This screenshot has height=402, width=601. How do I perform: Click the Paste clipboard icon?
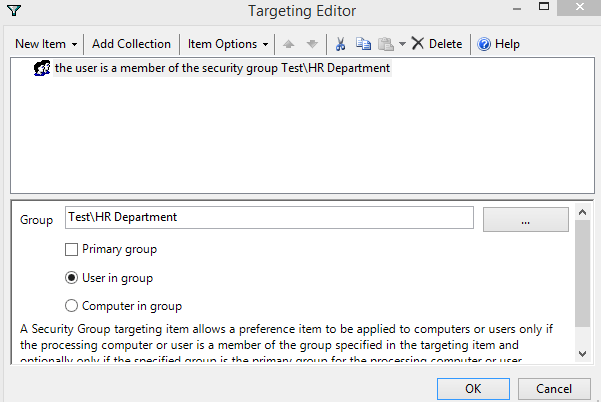pyautogui.click(x=386, y=44)
